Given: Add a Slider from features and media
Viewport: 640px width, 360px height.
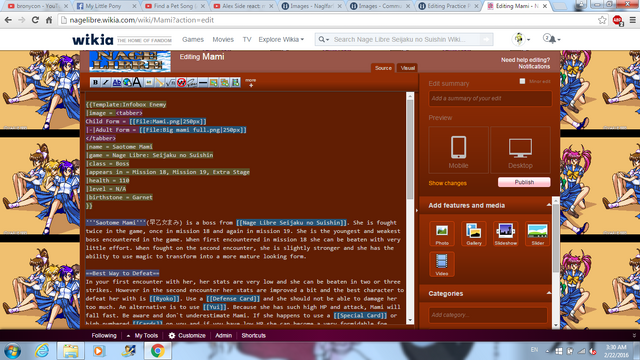Looking at the screenshot, I should tap(538, 234).
